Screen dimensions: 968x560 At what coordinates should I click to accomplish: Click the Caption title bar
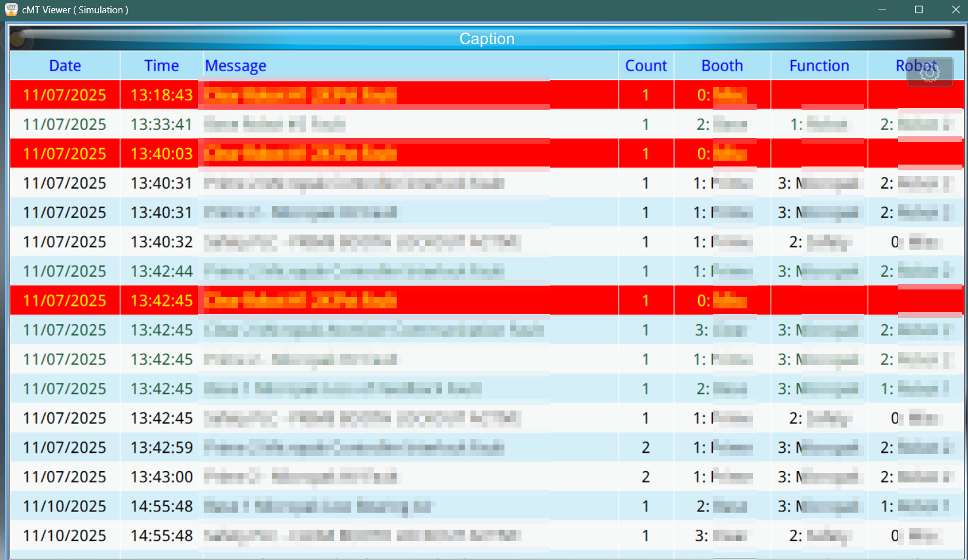tap(486, 39)
